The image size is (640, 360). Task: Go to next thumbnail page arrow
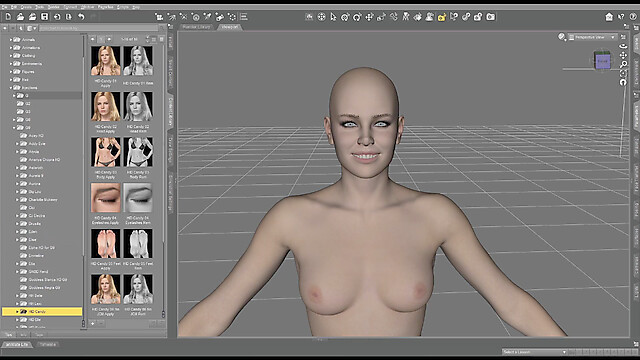[x=109, y=39]
